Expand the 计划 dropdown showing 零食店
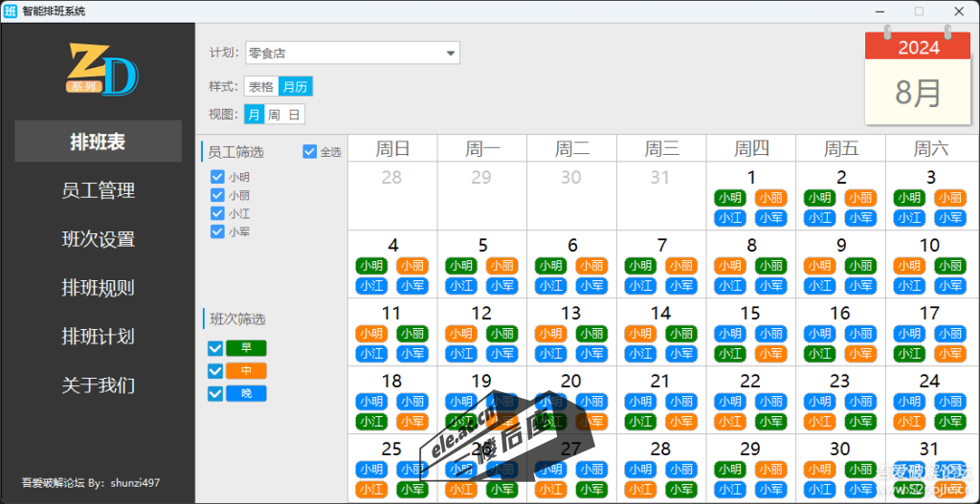This screenshot has height=504, width=980. (x=352, y=54)
